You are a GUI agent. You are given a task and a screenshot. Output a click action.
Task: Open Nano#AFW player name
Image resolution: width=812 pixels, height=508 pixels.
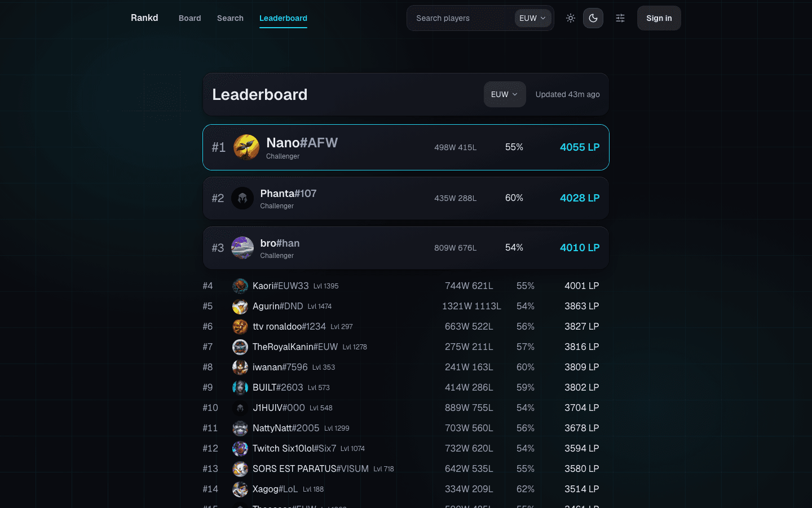[x=302, y=143]
